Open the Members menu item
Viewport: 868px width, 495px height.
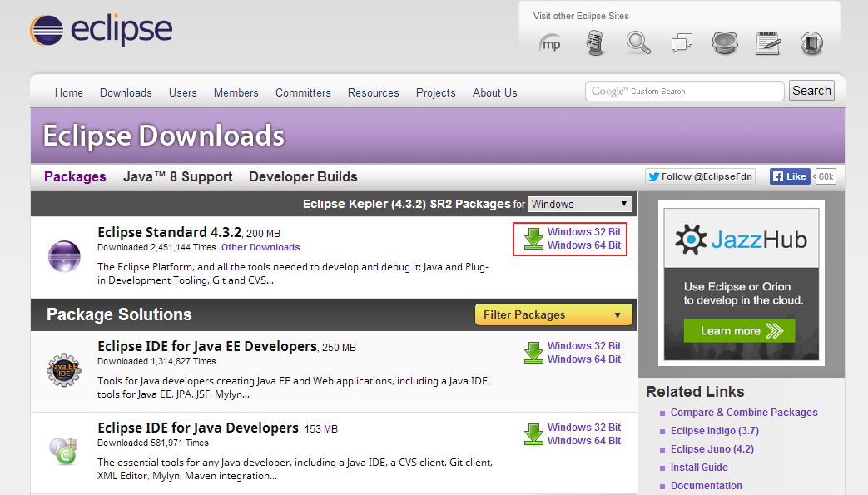pos(236,92)
